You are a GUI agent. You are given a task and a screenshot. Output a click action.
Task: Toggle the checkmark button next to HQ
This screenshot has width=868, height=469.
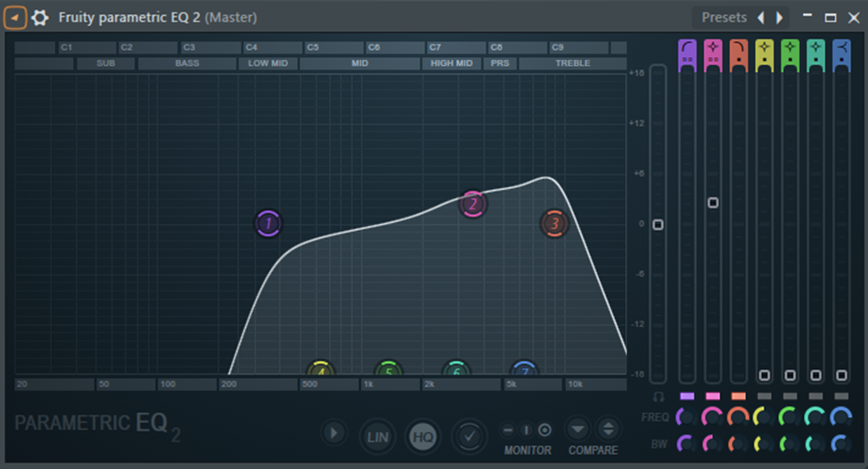coord(469,436)
